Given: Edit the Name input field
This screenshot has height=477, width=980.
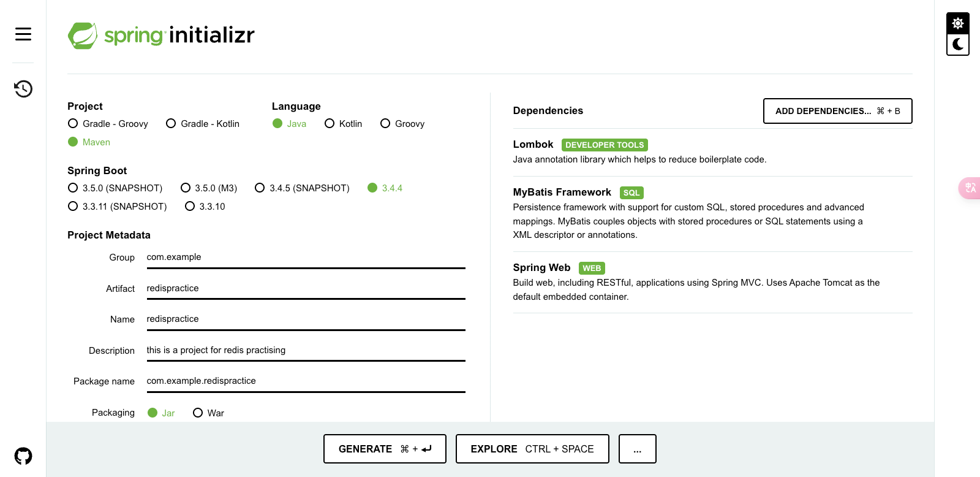Looking at the screenshot, I should pos(306,319).
